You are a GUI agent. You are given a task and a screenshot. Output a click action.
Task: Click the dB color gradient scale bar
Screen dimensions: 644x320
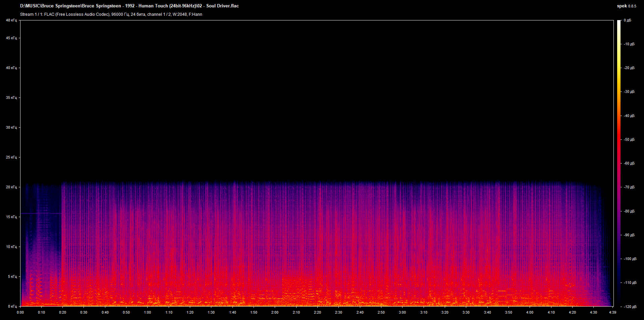619,163
